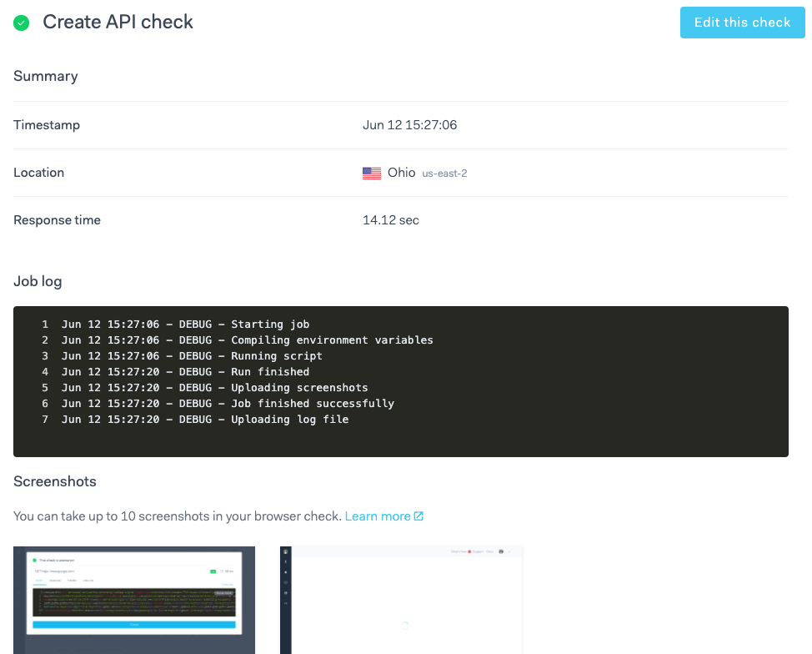The image size is (812, 654).
Task: Click the Summary section heading
Action: [x=45, y=76]
